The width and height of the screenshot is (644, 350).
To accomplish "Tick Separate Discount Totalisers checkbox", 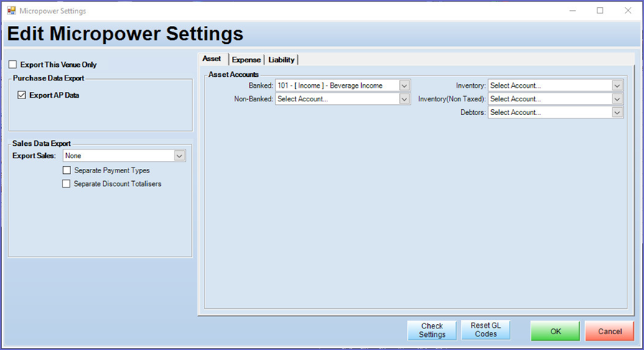I will (66, 184).
